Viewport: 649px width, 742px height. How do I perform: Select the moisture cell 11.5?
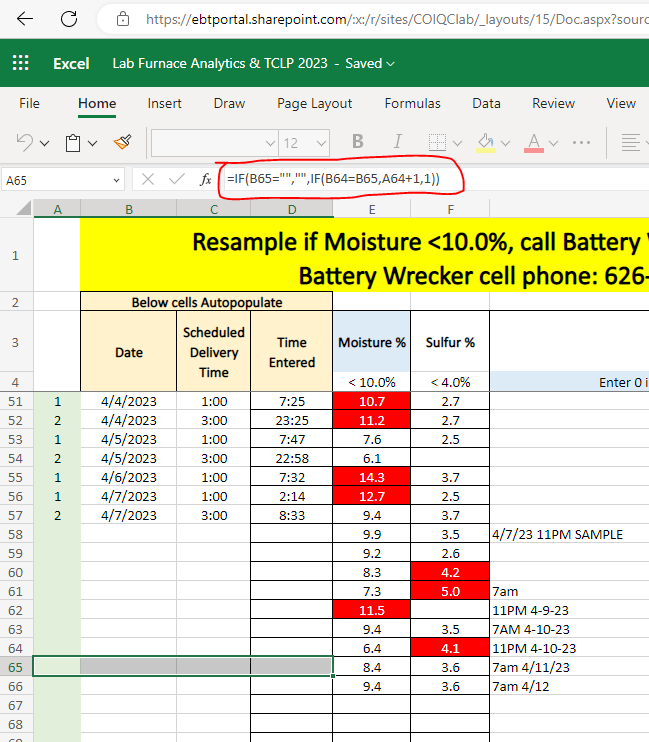tap(372, 610)
